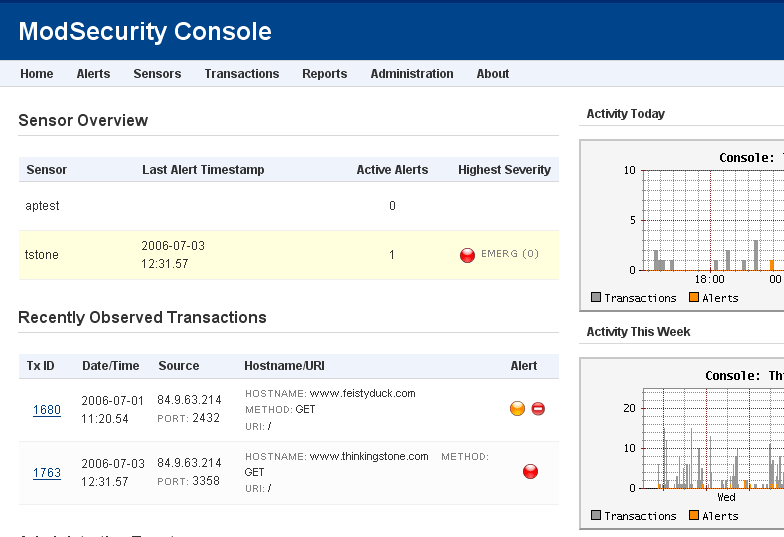Click the gray Transactions legend swatch under Activity Today

point(597,297)
